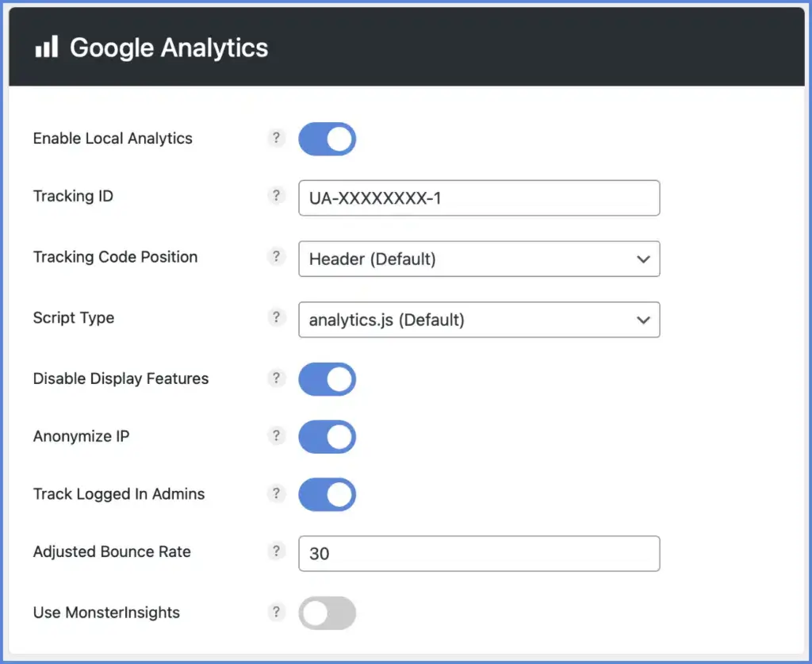
Task: Open the Tracking ID help tooltip icon
Action: click(x=276, y=196)
